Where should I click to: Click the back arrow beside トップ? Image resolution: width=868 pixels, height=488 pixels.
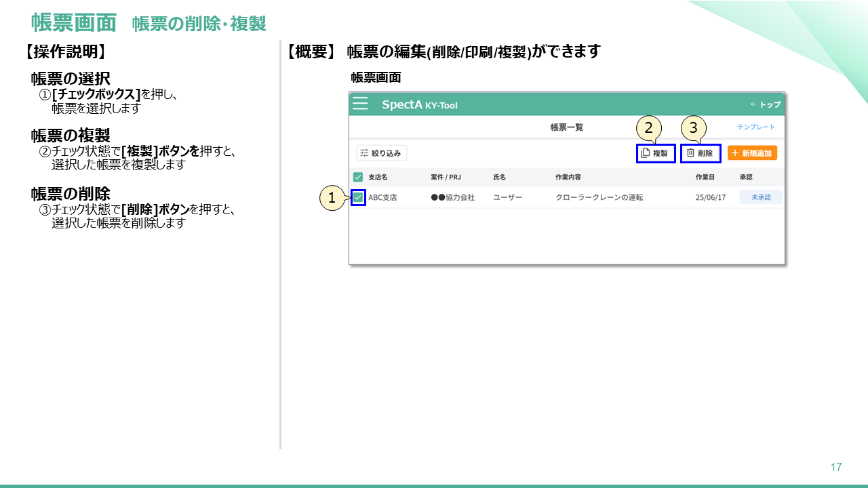[x=753, y=104]
